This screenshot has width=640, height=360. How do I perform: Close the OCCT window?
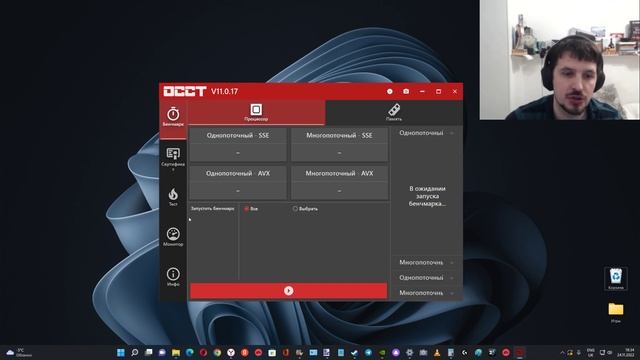tap(455, 91)
